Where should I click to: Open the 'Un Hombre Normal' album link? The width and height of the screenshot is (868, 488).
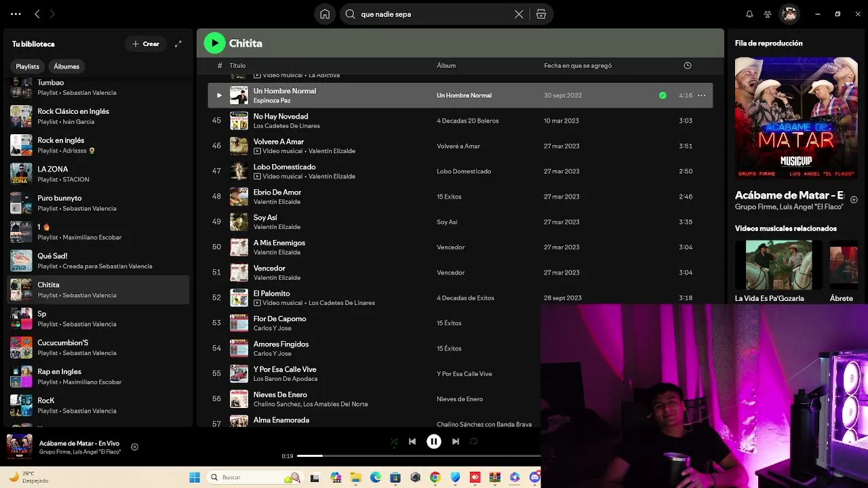(464, 96)
